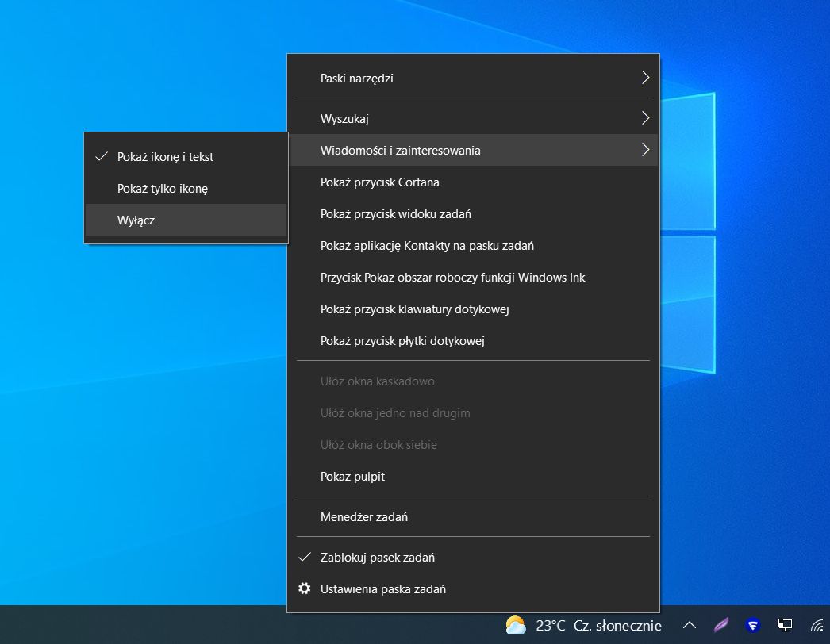This screenshot has height=644, width=830.
Task: Click the gear icon beside Ustawienia paska zadań
Action: (304, 588)
